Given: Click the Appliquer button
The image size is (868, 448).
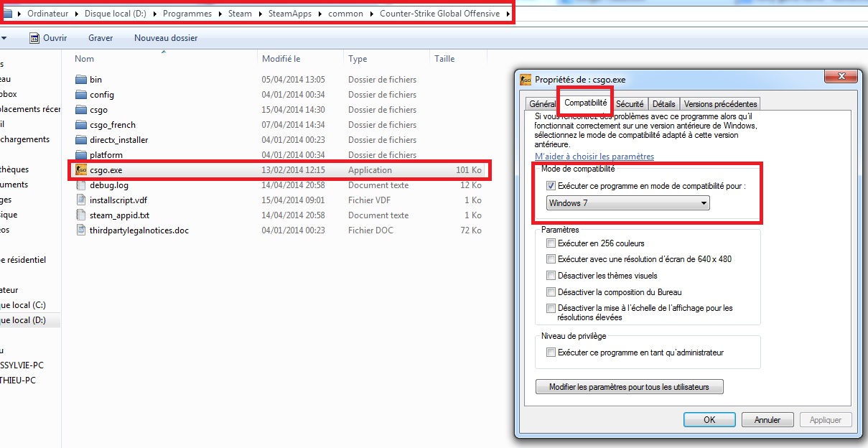Looking at the screenshot, I should (x=826, y=420).
